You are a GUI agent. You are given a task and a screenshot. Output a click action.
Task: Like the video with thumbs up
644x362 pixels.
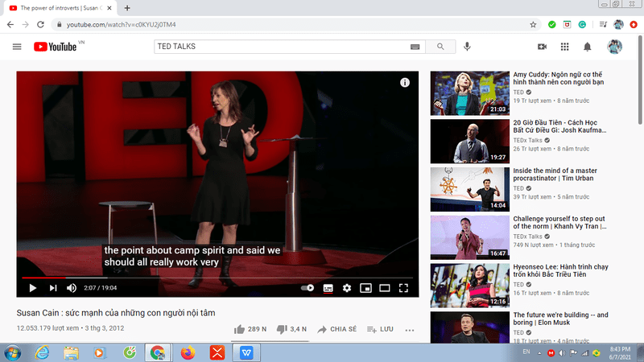tap(239, 329)
